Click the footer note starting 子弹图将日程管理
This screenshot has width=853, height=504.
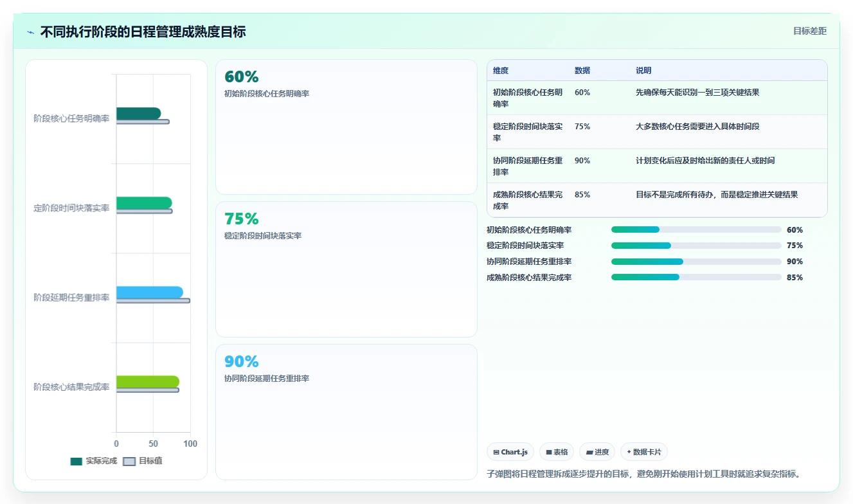tap(643, 474)
